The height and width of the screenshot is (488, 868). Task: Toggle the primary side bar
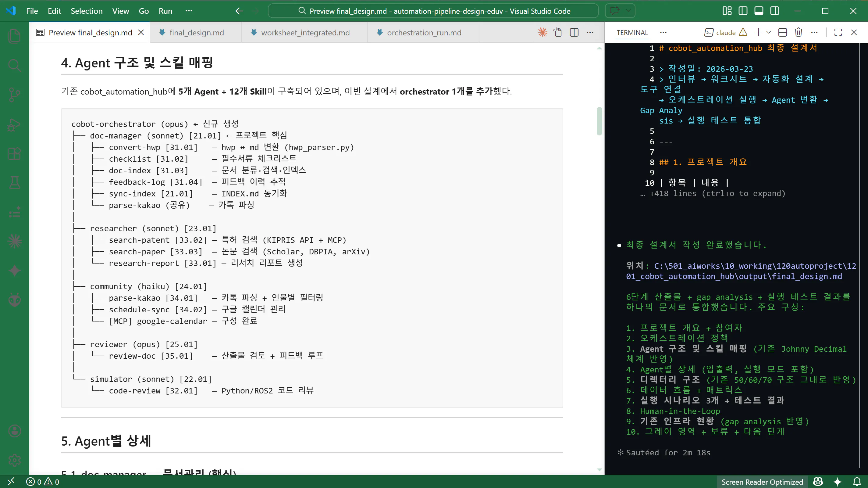tap(743, 11)
